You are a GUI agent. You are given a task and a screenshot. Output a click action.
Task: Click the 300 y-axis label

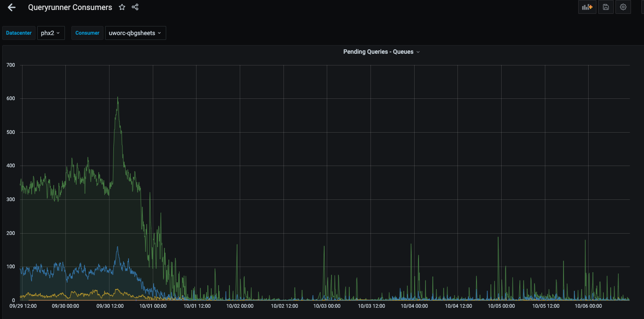pos(11,199)
